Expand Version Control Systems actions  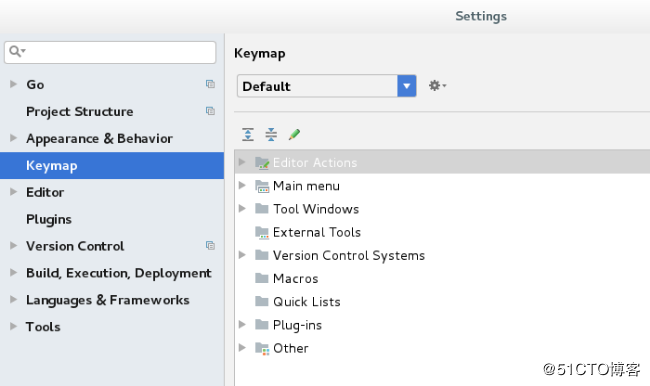(243, 255)
